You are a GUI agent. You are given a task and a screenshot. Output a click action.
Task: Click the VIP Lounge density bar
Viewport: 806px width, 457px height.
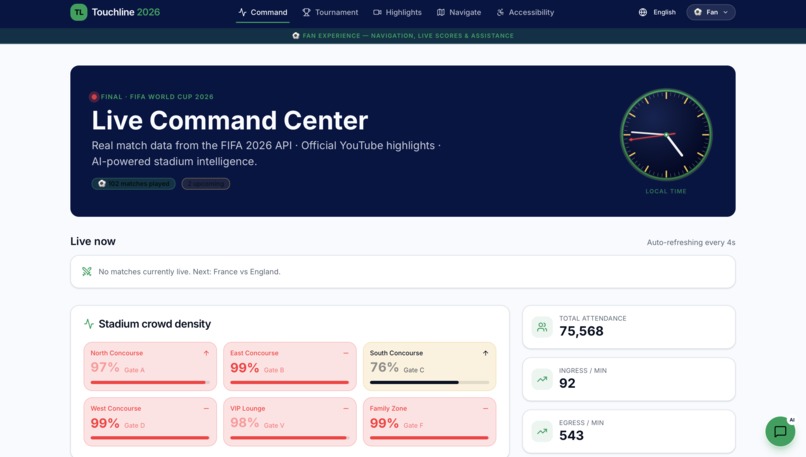290,438
